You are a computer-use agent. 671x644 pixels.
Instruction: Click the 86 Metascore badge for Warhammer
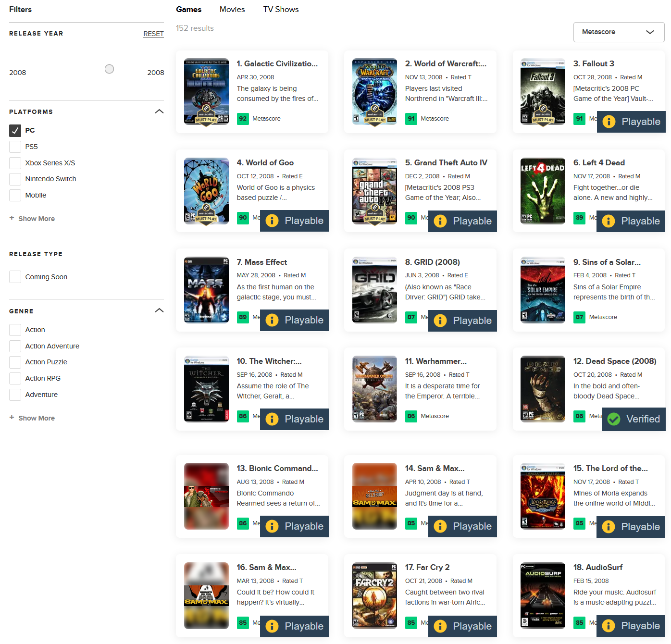[x=411, y=416]
